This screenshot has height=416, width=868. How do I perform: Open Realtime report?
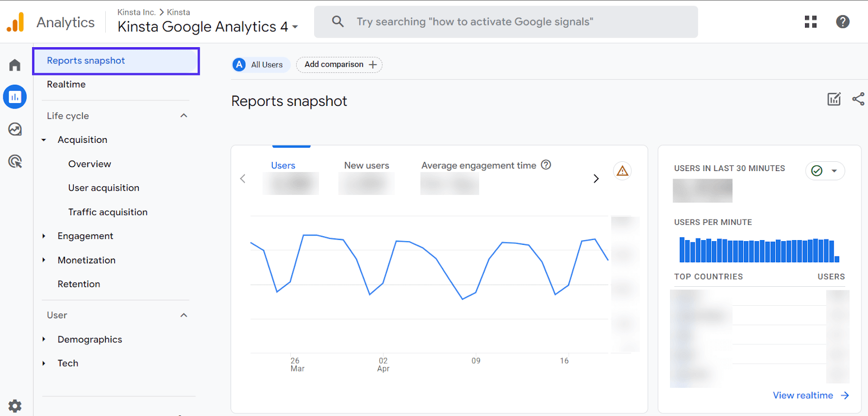tap(66, 84)
